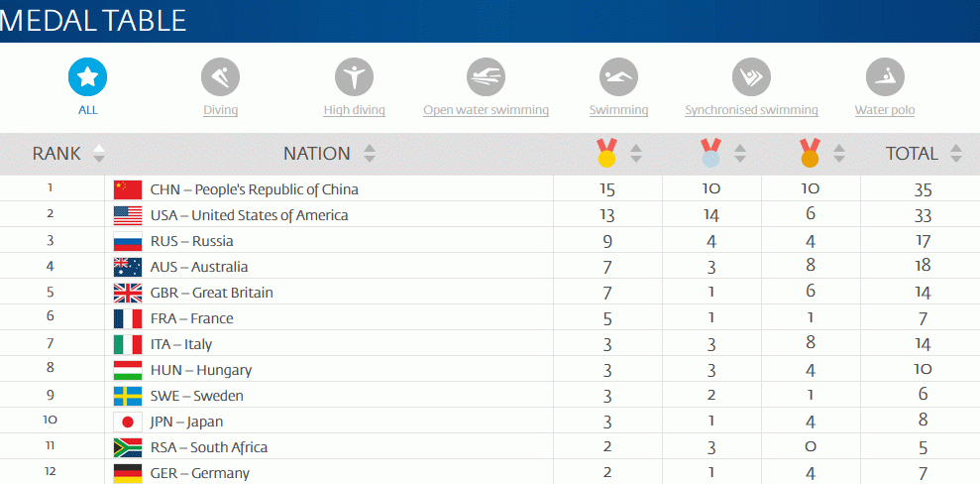Image resolution: width=980 pixels, height=484 pixels.
Task: Sort by silver medal count
Action: coord(740,154)
